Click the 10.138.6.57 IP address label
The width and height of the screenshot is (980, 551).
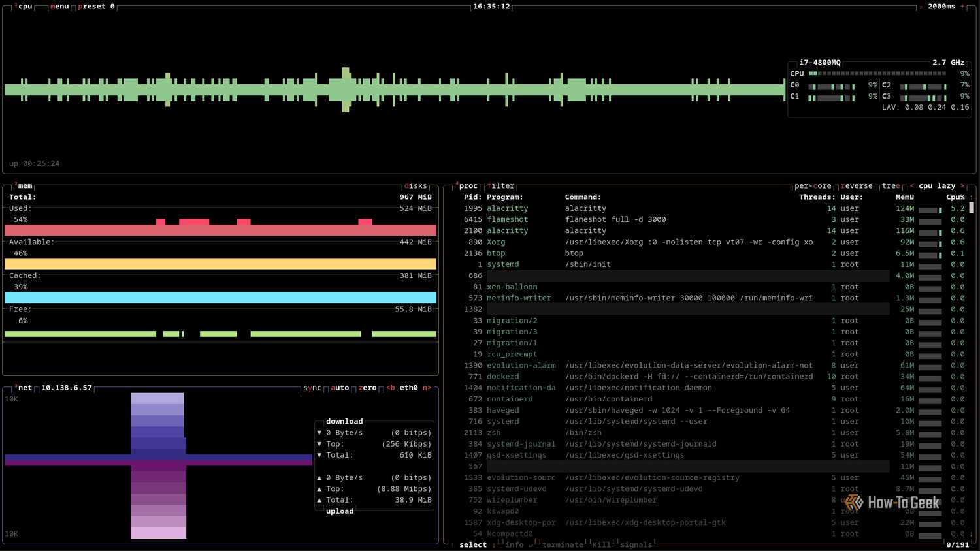[x=67, y=388]
